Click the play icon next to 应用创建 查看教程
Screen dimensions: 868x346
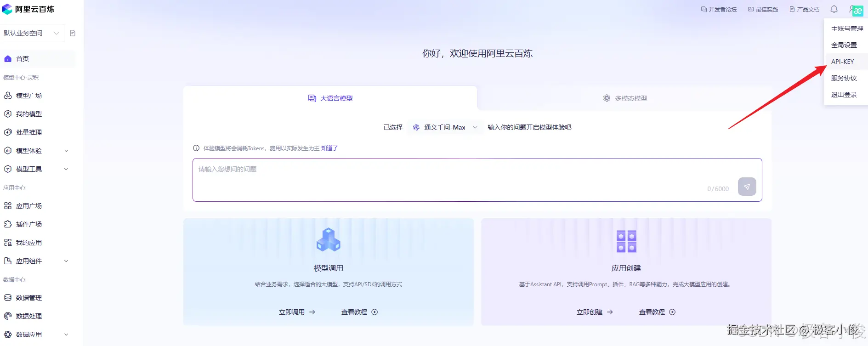[x=672, y=312]
